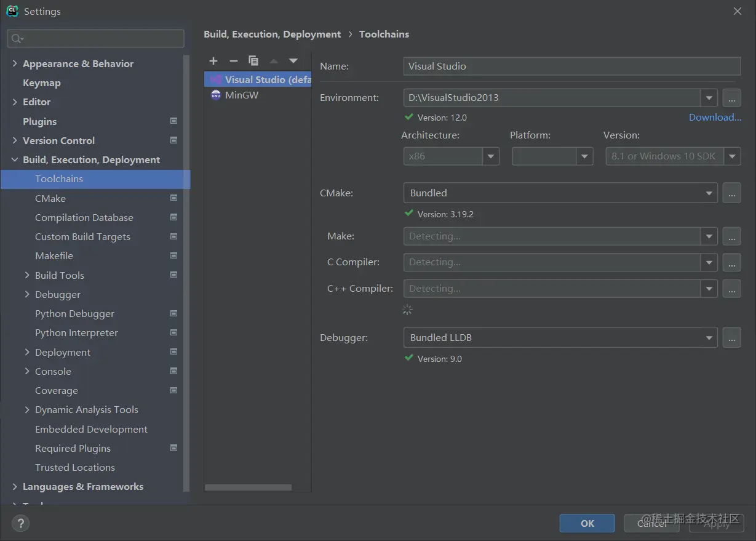Collapse Build, Execution, Deployment section
The height and width of the screenshot is (541, 756).
(x=15, y=159)
